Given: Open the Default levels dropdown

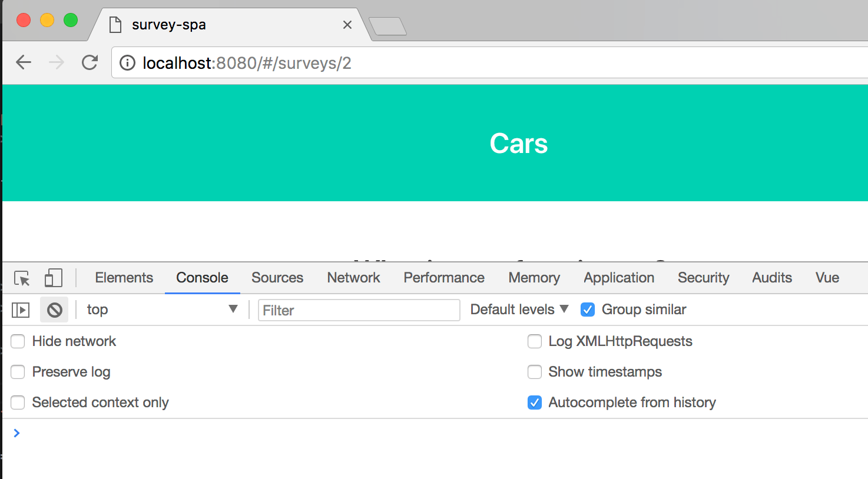Looking at the screenshot, I should pos(518,309).
